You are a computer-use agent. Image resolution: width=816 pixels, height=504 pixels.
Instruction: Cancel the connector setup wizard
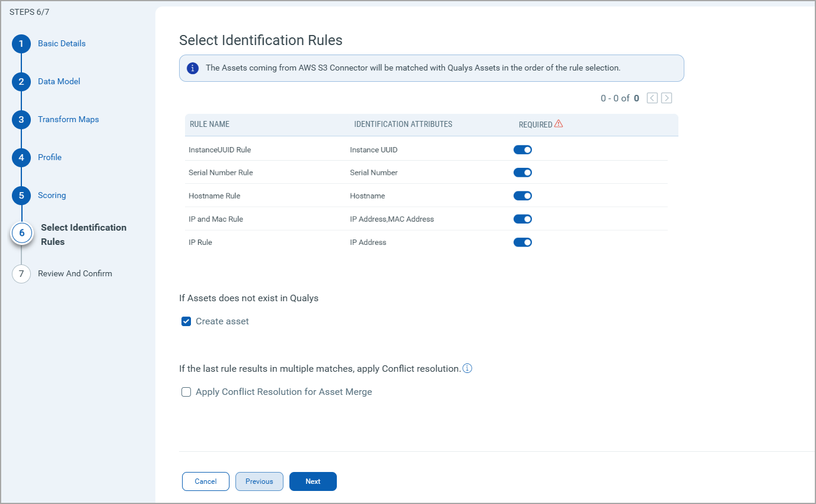click(205, 481)
